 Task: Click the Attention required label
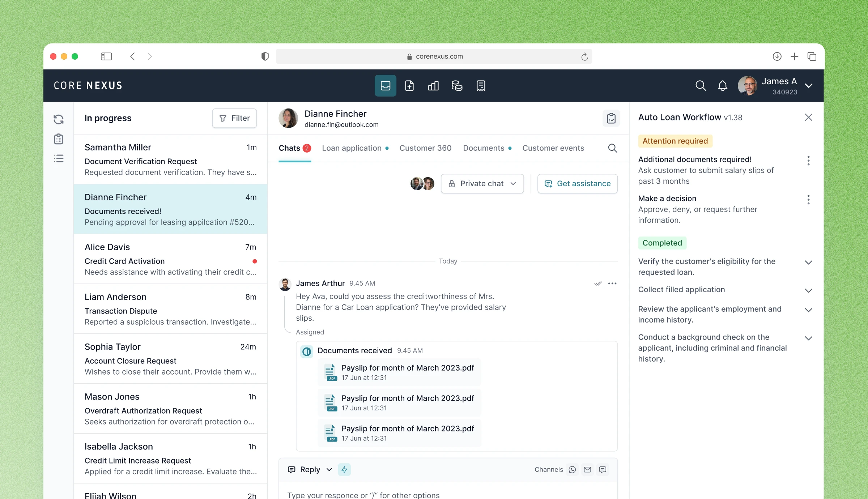tap(675, 141)
